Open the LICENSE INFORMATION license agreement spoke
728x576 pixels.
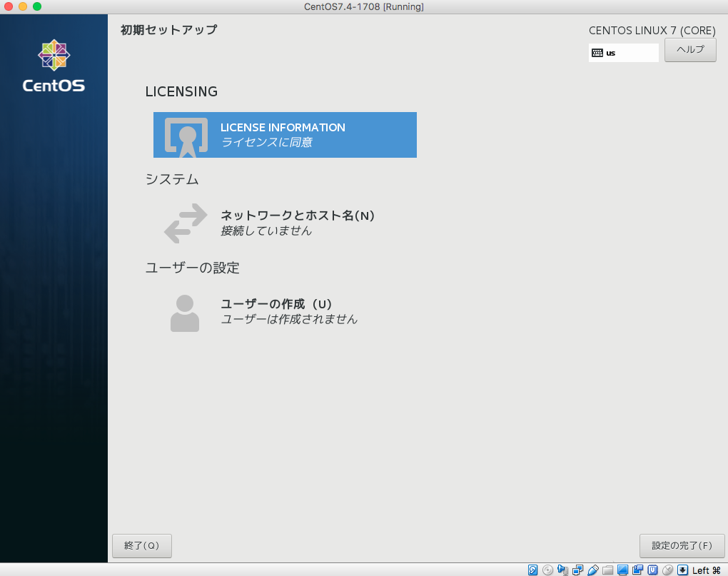285,135
